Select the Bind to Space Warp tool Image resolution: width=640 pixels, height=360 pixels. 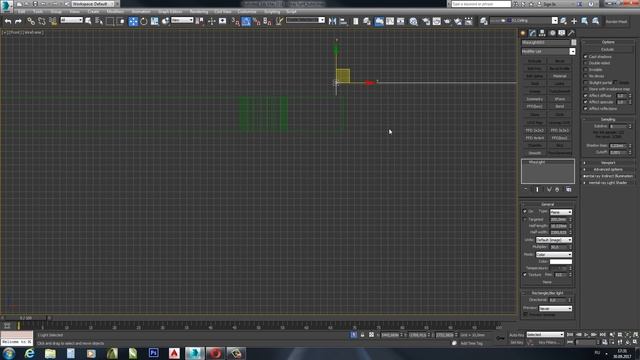tap(53, 21)
